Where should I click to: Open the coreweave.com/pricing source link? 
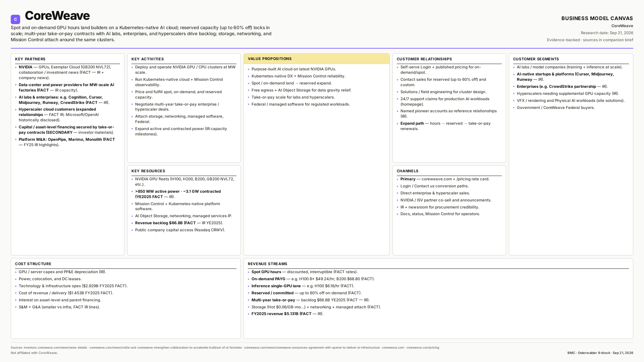coord(423,348)
